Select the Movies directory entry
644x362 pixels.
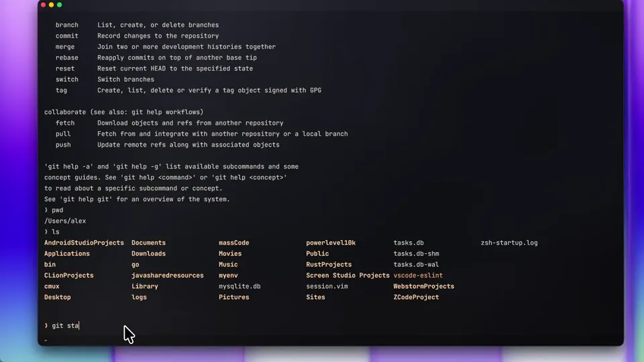(x=230, y=253)
